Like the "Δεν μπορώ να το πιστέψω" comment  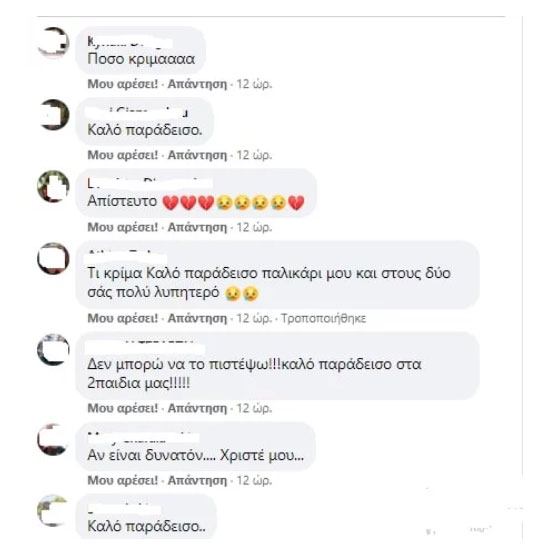[123, 408]
